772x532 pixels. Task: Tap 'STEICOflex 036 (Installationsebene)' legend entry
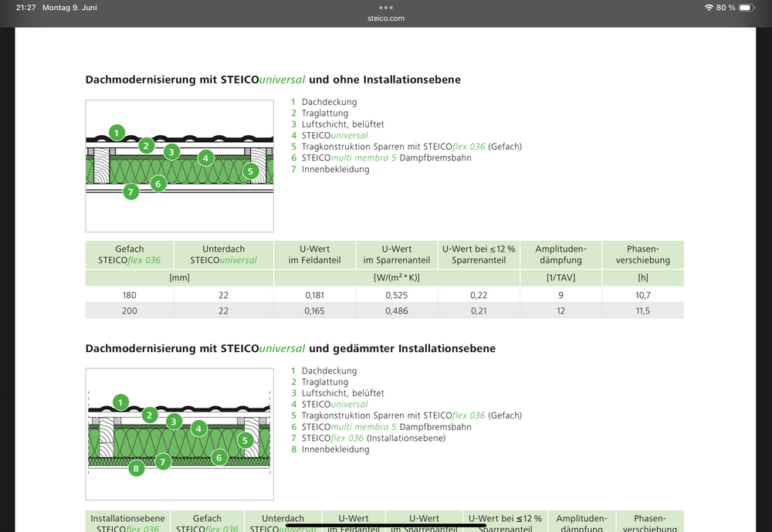click(x=374, y=438)
